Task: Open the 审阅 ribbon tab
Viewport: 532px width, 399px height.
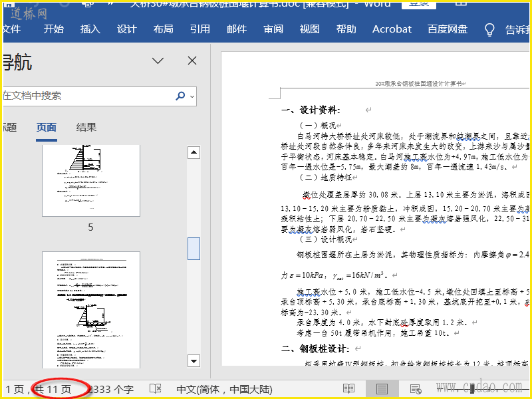Action: click(x=273, y=29)
